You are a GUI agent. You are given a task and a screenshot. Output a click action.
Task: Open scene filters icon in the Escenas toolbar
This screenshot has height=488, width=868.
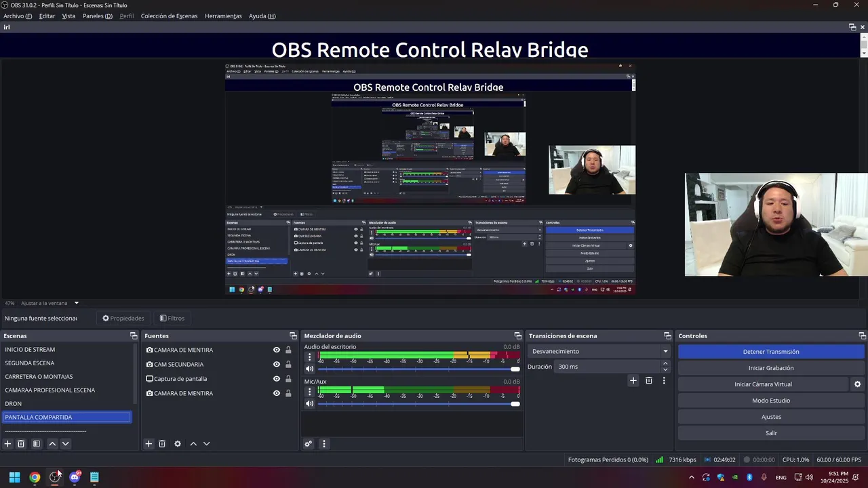click(37, 444)
